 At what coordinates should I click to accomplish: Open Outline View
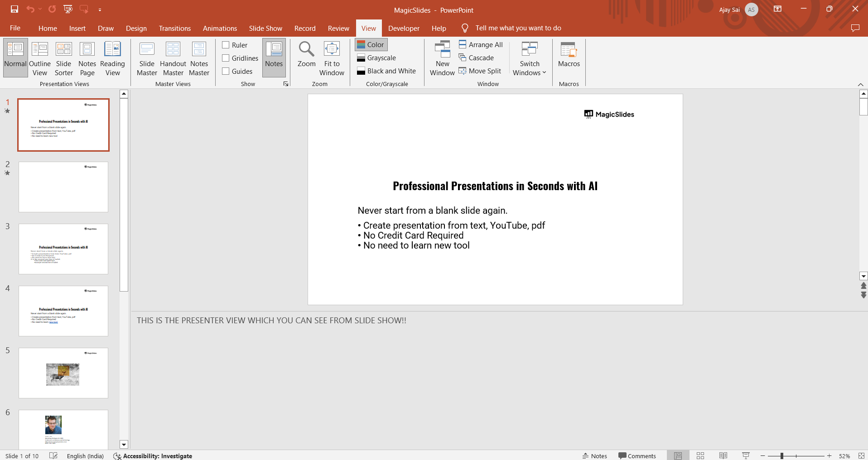click(40, 57)
